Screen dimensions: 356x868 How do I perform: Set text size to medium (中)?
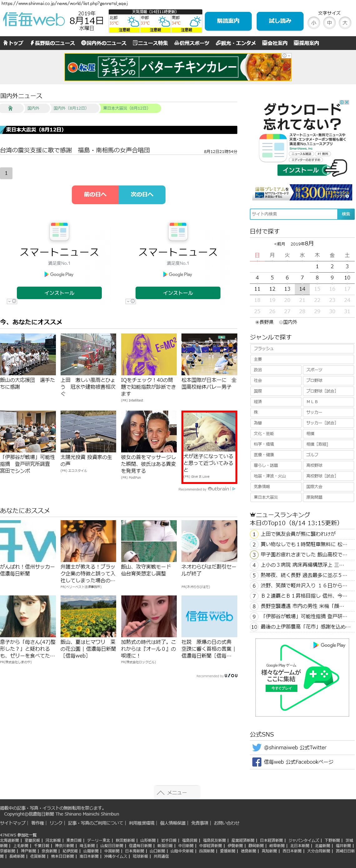tap(329, 23)
